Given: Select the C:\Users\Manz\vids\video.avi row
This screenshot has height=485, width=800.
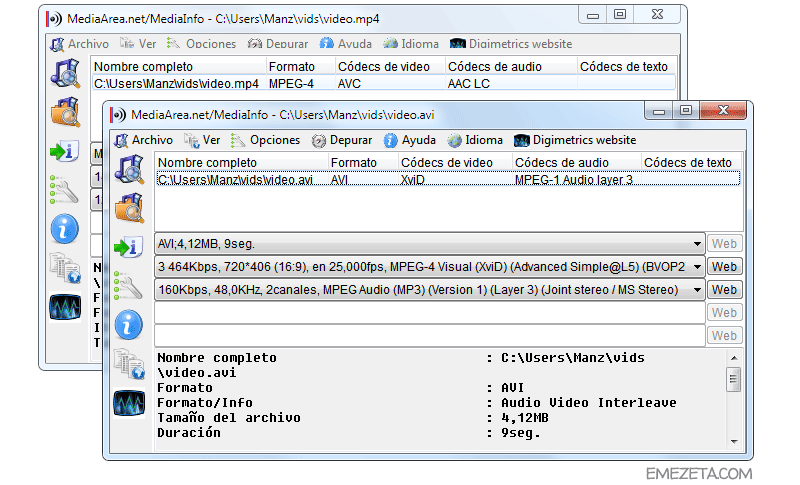Looking at the screenshot, I should [448, 180].
